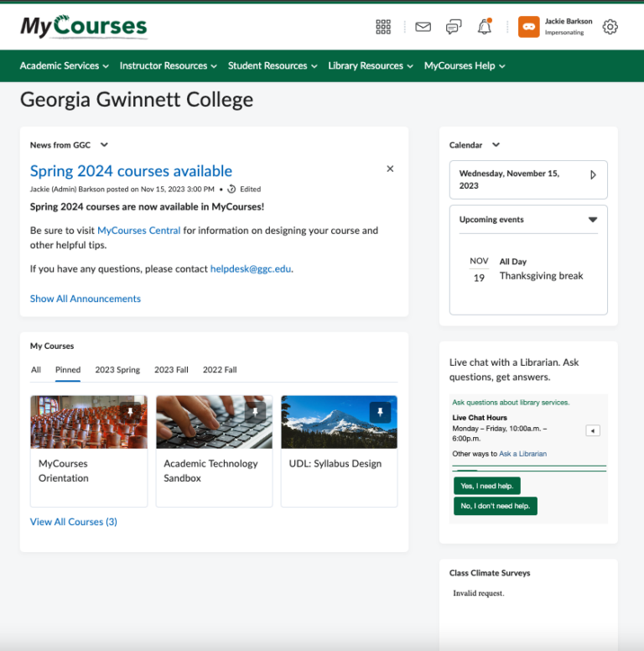Image resolution: width=644 pixels, height=651 pixels.
Task: Select the Pinned courses tab
Action: click(68, 369)
